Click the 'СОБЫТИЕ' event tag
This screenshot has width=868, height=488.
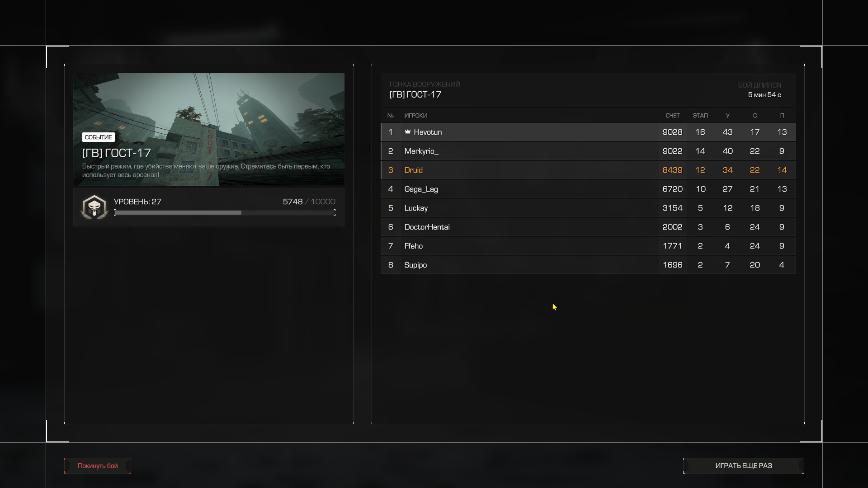pos(98,137)
